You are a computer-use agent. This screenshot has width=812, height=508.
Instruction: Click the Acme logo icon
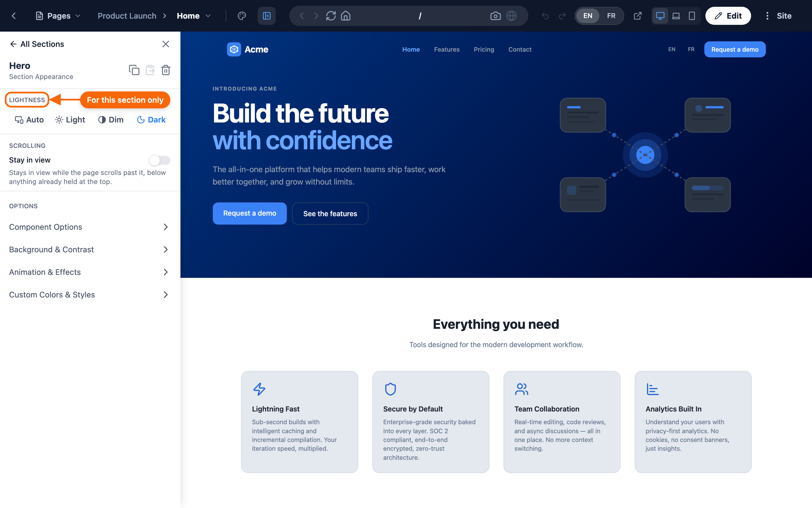(x=234, y=49)
